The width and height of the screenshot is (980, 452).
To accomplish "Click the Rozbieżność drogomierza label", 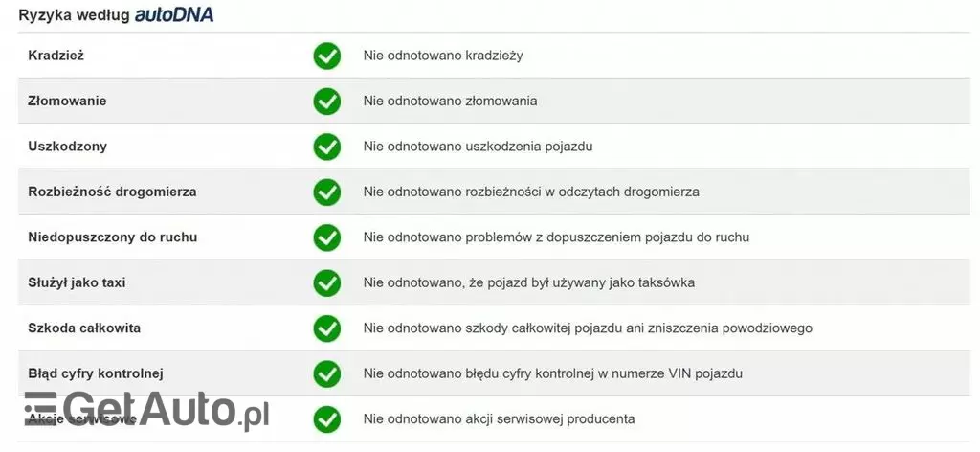I will (112, 192).
